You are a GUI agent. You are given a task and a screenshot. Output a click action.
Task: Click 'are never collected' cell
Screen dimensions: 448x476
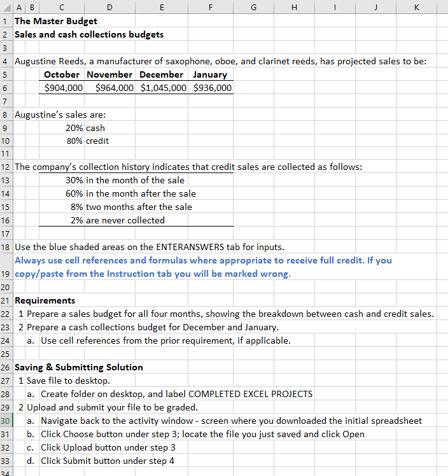pos(125,220)
